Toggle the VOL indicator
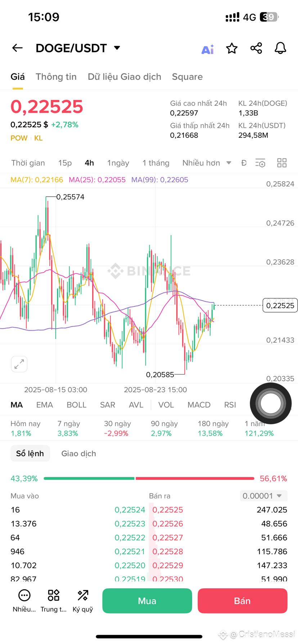298x644 pixels. (x=166, y=405)
